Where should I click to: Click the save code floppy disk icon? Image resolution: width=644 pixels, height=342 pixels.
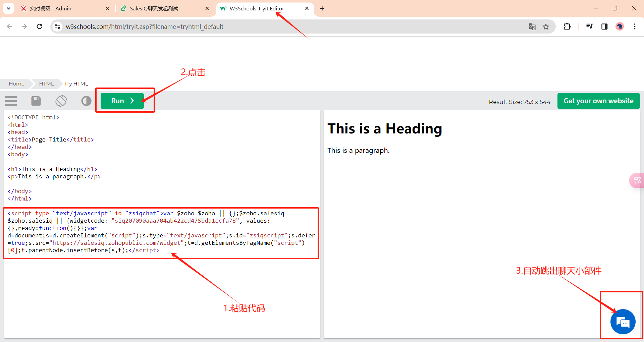click(36, 101)
